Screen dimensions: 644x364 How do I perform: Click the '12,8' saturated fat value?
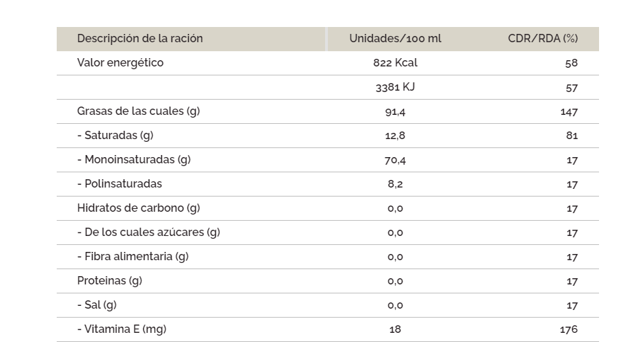395,136
